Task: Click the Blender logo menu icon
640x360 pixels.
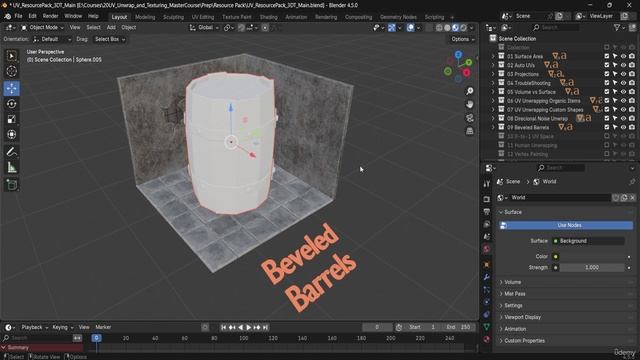Action: (7, 16)
